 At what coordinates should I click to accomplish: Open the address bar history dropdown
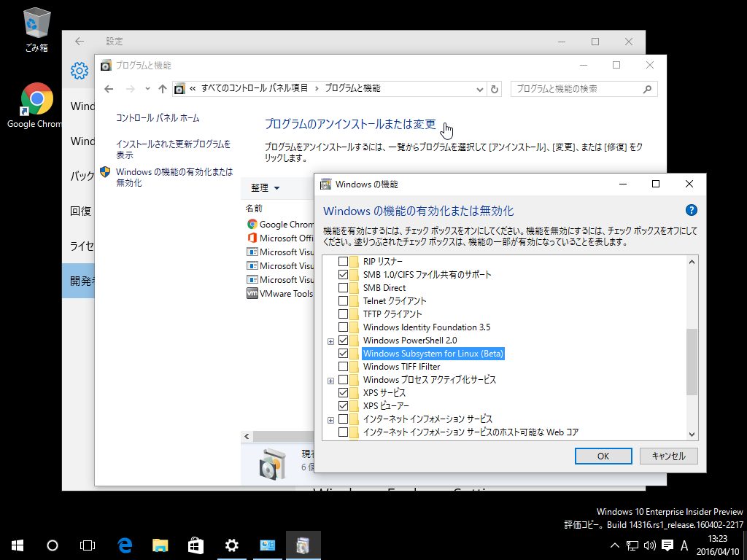(x=480, y=89)
